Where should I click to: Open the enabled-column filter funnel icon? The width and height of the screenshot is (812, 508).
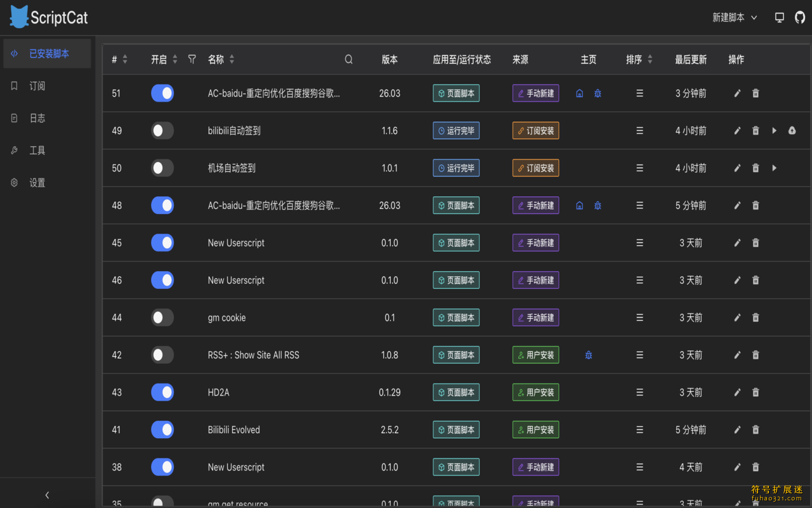click(192, 59)
